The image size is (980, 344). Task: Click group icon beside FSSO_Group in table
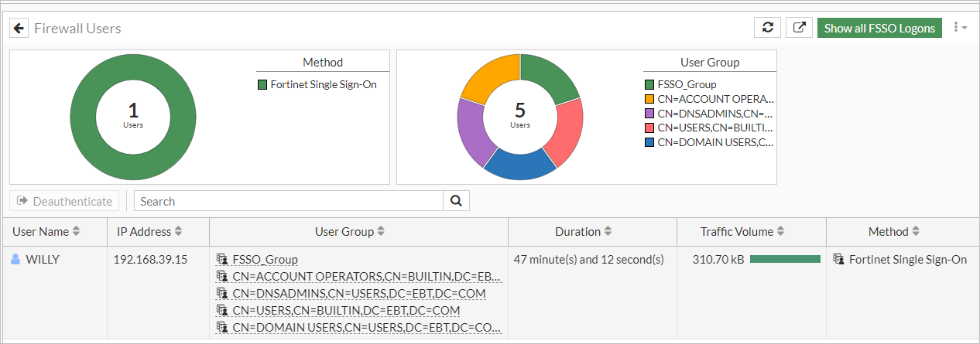[x=222, y=260]
